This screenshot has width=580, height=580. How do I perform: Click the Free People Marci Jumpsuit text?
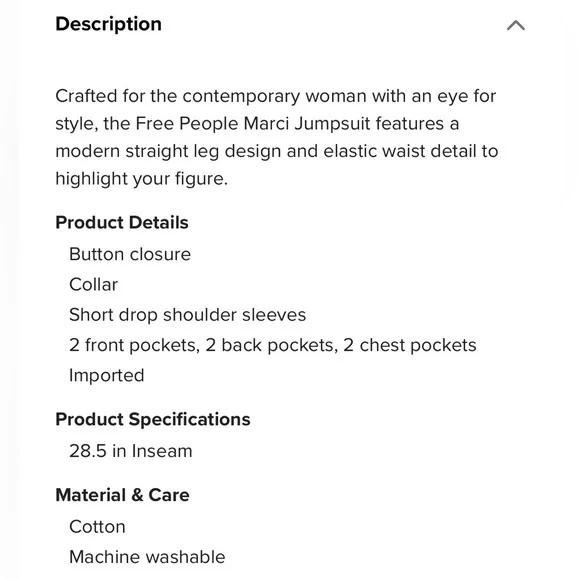(253, 124)
